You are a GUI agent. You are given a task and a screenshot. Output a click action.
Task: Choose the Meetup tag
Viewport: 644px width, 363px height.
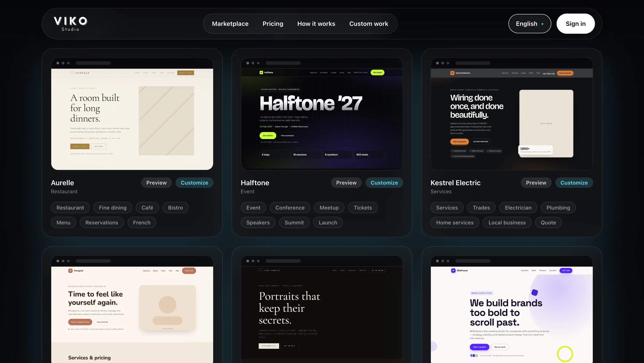pos(329,208)
